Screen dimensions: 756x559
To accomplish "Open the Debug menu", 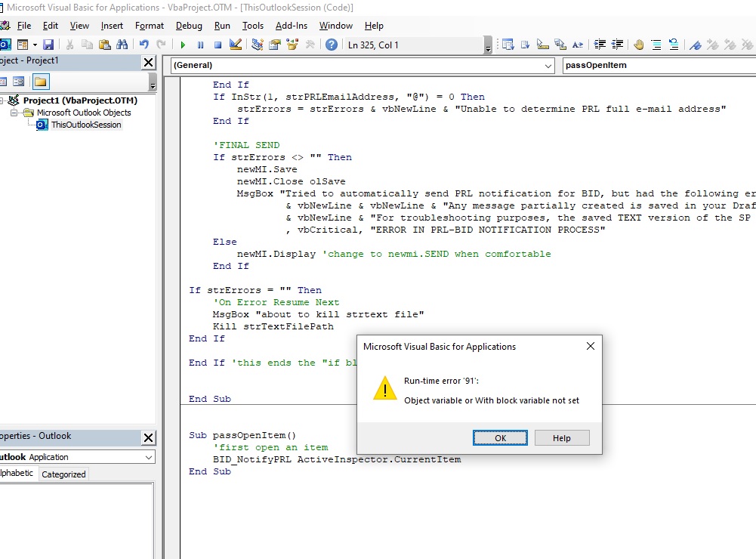I will (x=189, y=26).
